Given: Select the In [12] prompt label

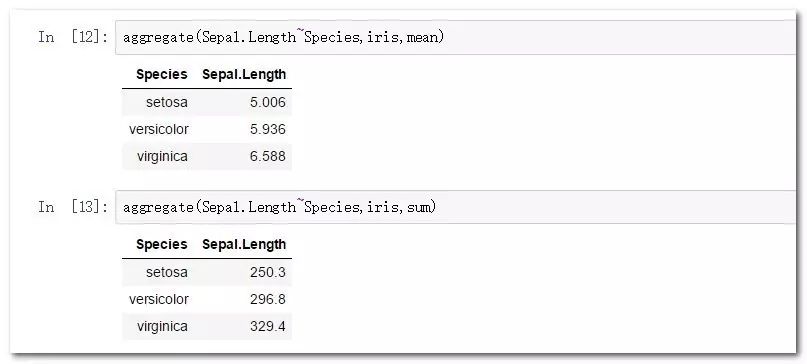Looking at the screenshot, I should click(x=73, y=38).
